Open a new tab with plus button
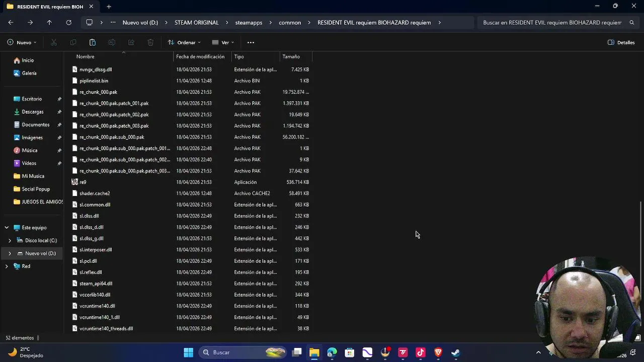The height and width of the screenshot is (362, 644). click(109, 7)
